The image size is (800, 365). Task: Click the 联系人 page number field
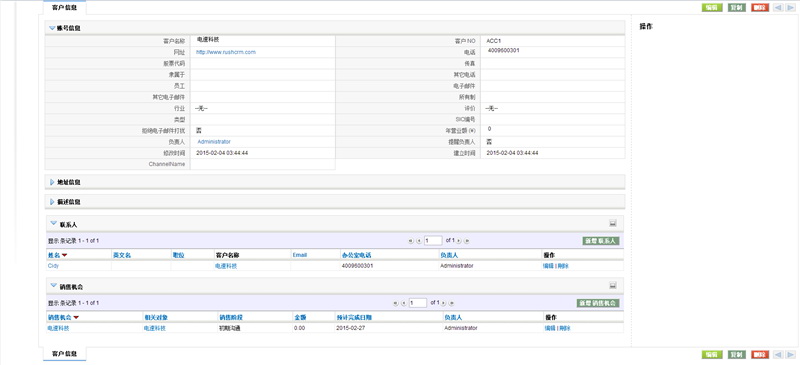tap(433, 240)
